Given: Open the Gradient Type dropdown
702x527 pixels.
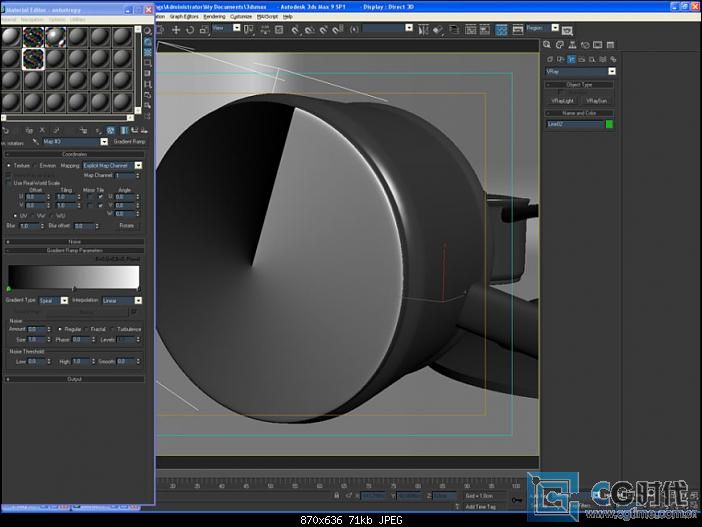Looking at the screenshot, I should point(54,300).
